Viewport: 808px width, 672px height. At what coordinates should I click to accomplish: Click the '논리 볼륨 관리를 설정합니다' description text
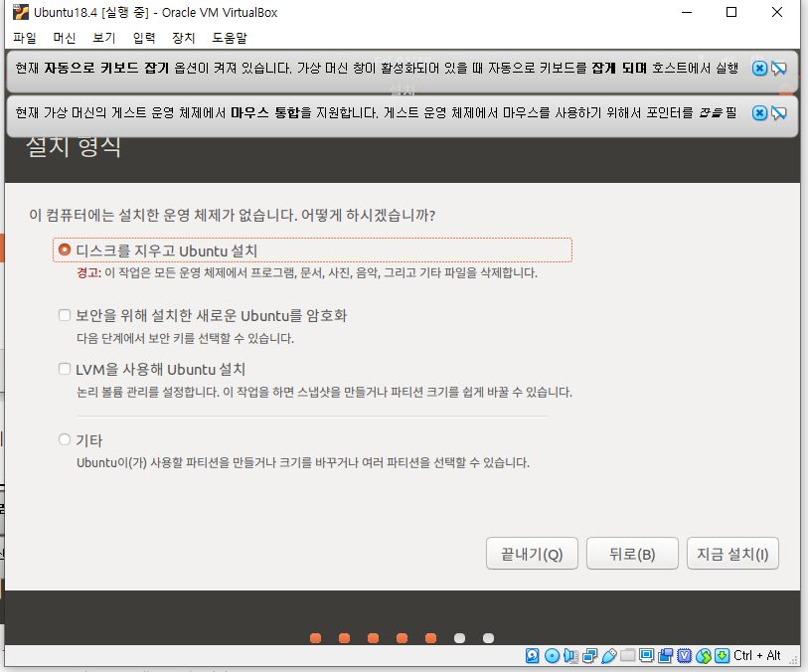coord(325,393)
